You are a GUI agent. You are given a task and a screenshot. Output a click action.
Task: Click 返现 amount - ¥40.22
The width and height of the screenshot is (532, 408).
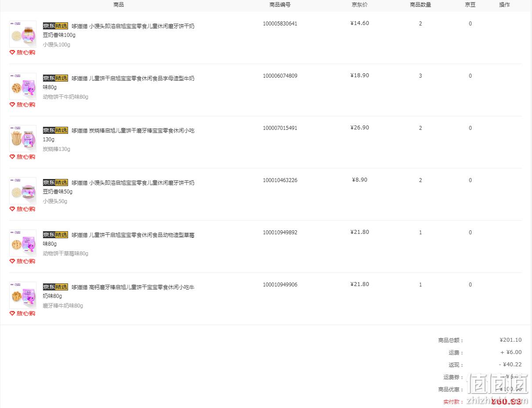click(510, 365)
